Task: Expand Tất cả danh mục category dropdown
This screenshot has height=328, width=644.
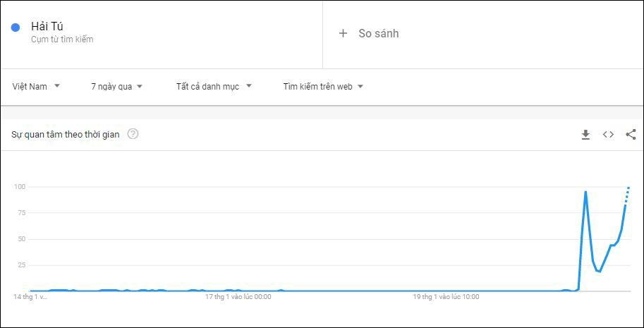Action: pyautogui.click(x=214, y=87)
